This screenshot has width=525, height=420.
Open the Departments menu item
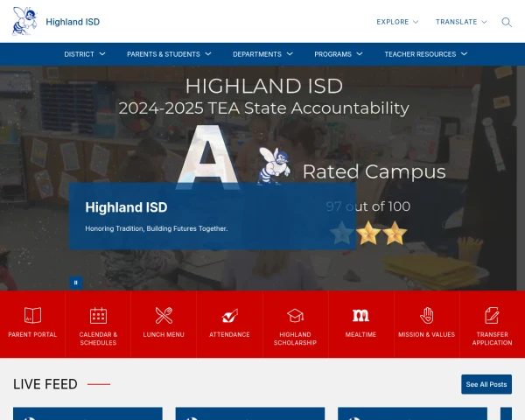point(257,54)
